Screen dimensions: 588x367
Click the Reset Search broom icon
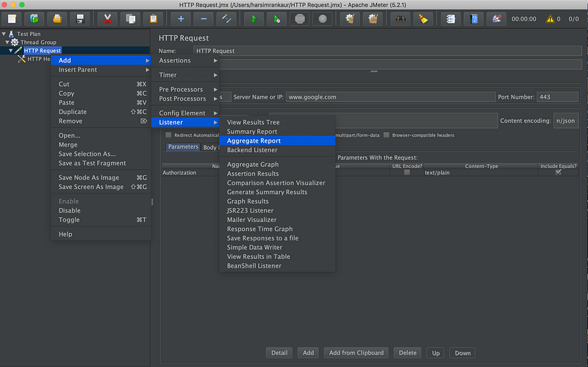pyautogui.click(x=424, y=18)
